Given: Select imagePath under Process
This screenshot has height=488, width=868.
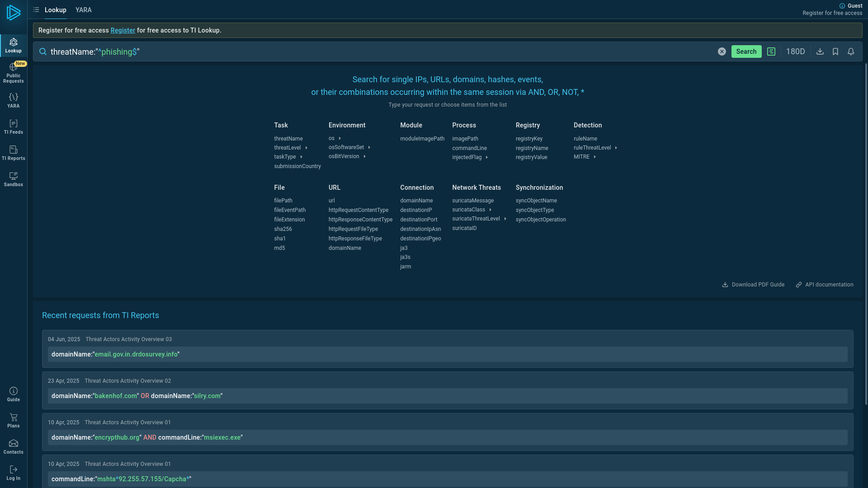Looking at the screenshot, I should click(x=465, y=139).
